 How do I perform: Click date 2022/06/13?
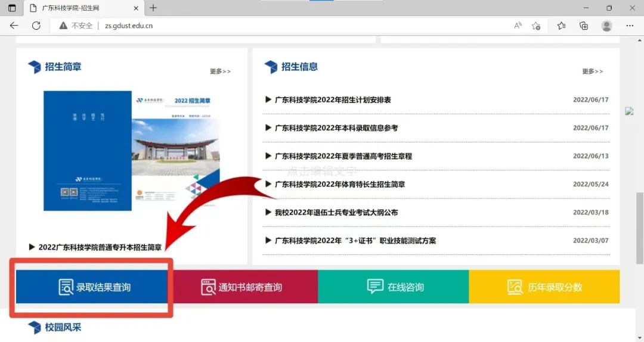click(590, 156)
